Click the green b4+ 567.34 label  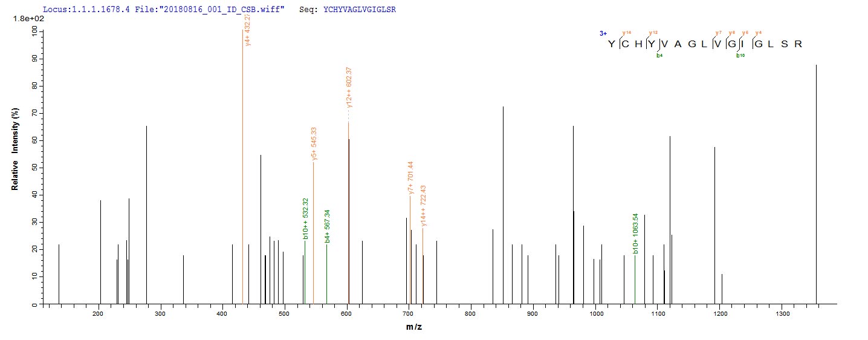coord(327,226)
